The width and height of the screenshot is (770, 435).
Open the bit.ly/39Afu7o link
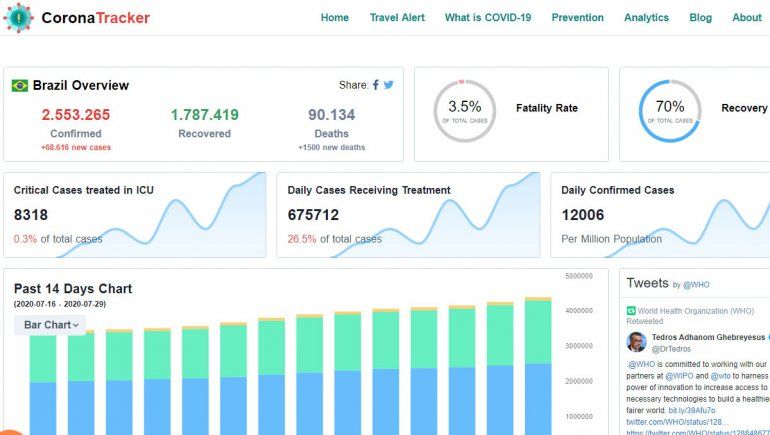coord(691,410)
